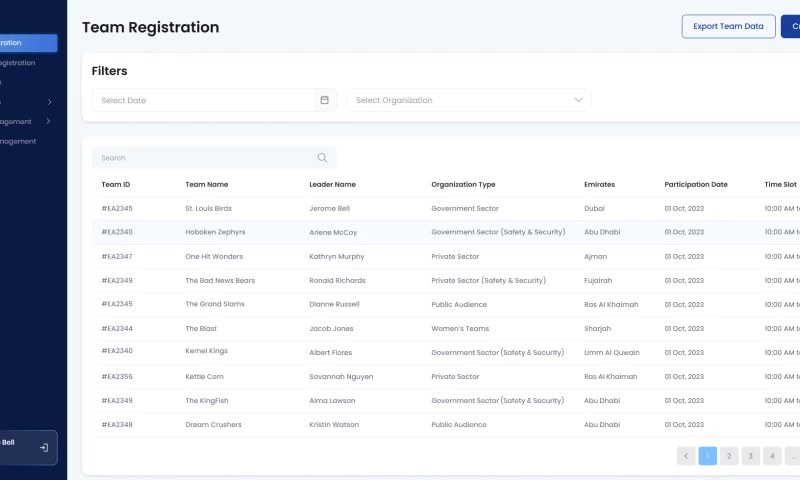
Task: Focus the Select Date input field
Action: pyautogui.click(x=205, y=100)
